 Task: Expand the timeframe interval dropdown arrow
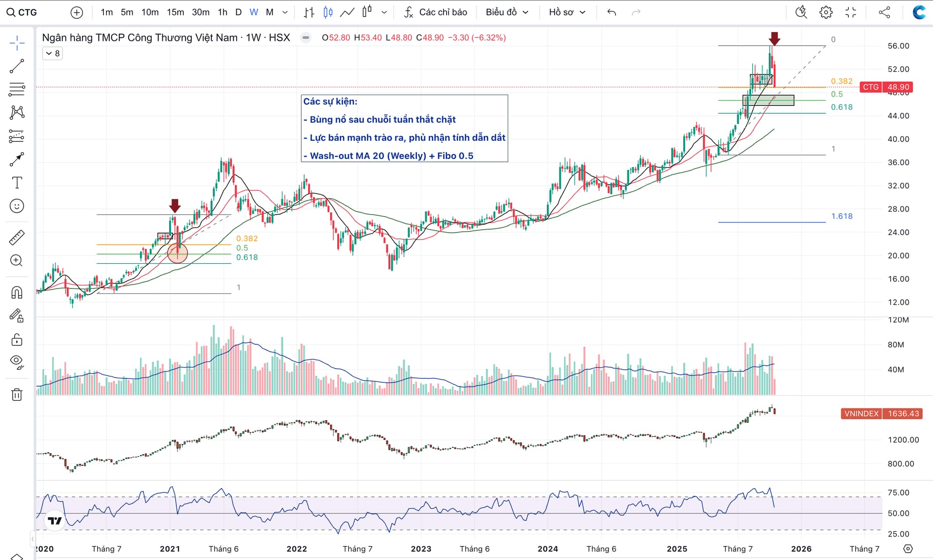click(285, 12)
